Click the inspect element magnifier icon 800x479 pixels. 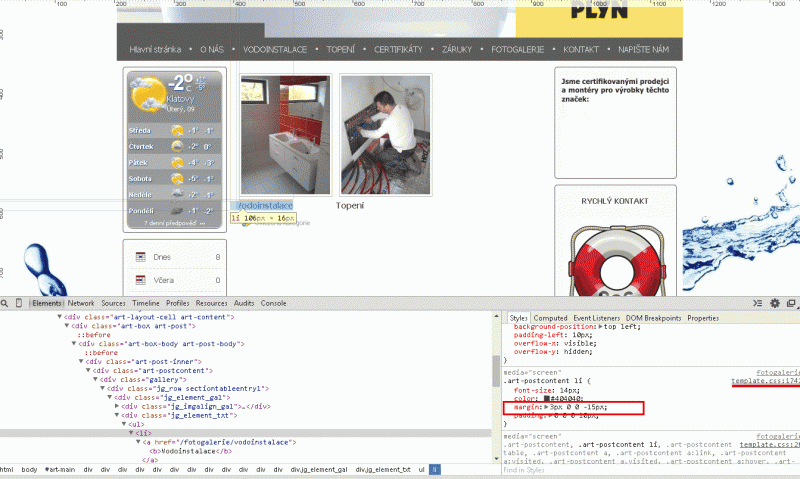[6, 303]
